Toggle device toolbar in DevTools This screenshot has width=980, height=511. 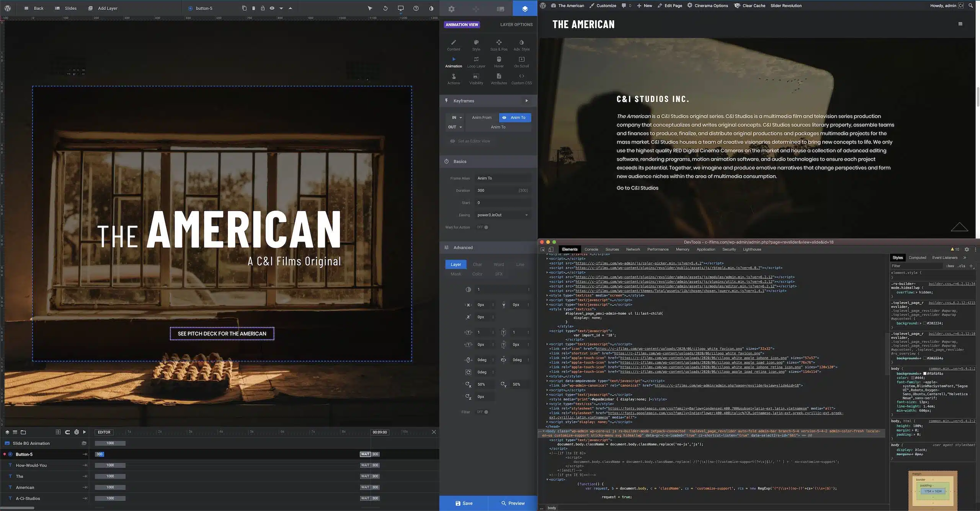(x=551, y=249)
